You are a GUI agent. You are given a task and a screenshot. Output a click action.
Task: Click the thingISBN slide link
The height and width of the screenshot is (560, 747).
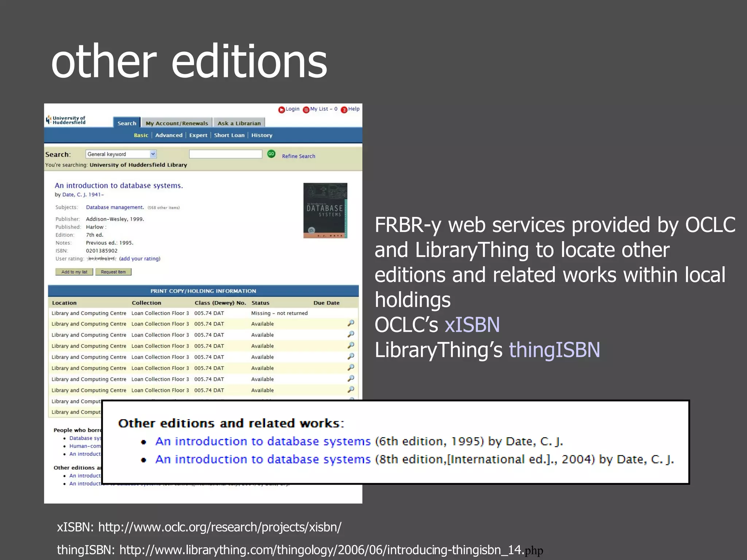tap(554, 350)
